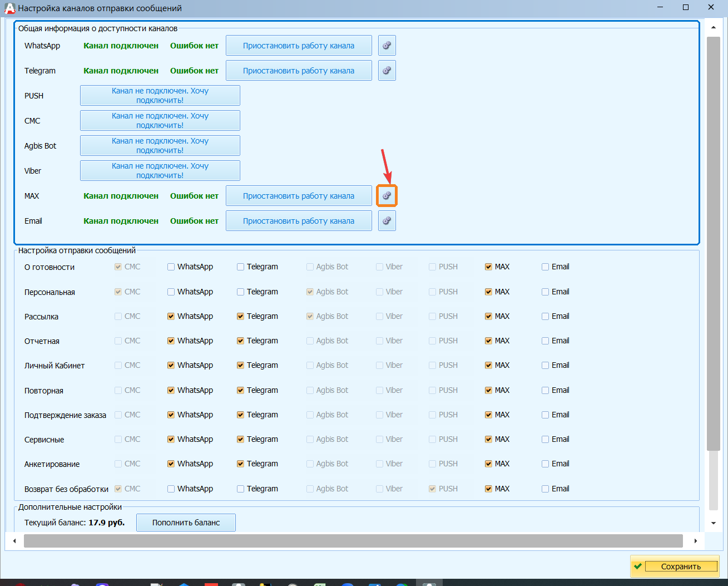Click vertical scrollbar up arrow
Viewport: 728px width, 586px height.
tap(714, 27)
